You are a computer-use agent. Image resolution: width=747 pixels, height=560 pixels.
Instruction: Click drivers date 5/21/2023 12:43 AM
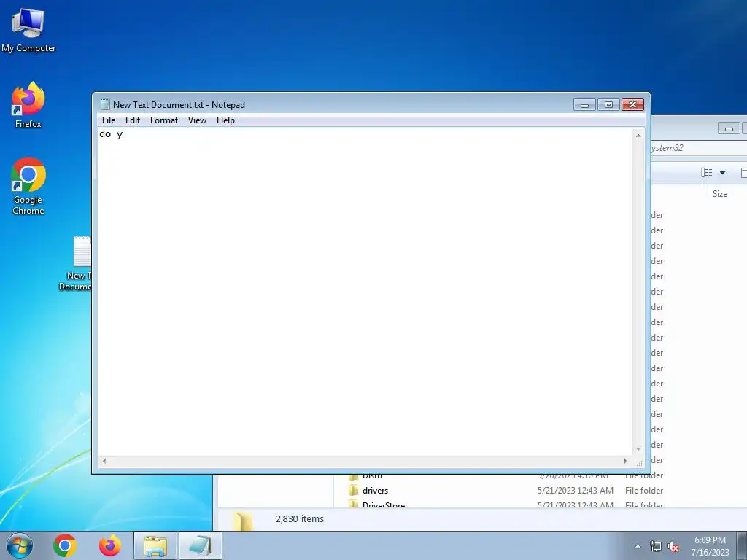pos(575,491)
